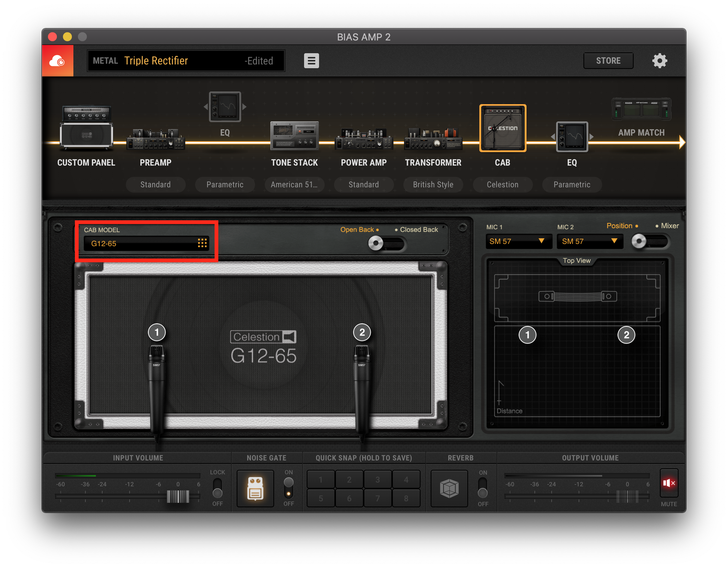Open the Cab Celestion type selector
Screen dimensions: 728x568
pos(503,185)
